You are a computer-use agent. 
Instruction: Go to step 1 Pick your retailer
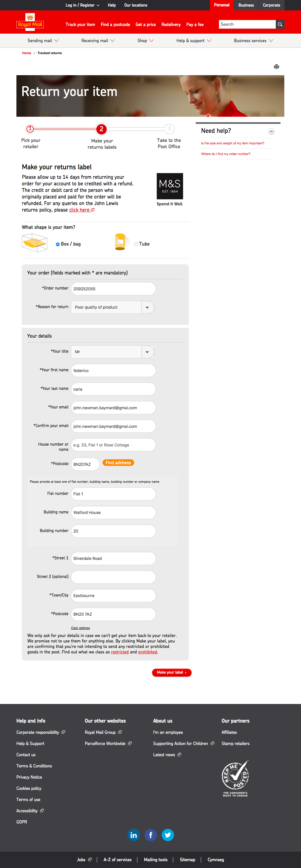click(30, 129)
